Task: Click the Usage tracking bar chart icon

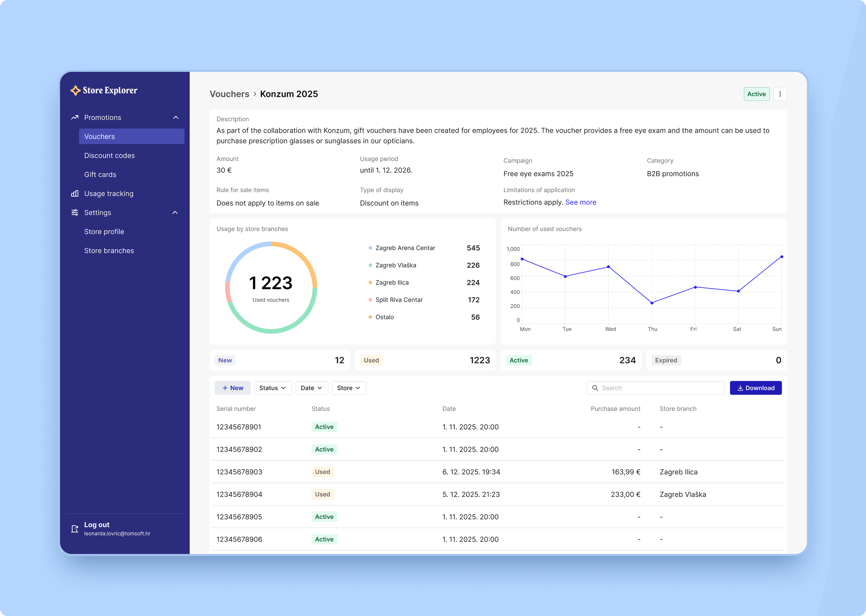Action: pos(75,194)
